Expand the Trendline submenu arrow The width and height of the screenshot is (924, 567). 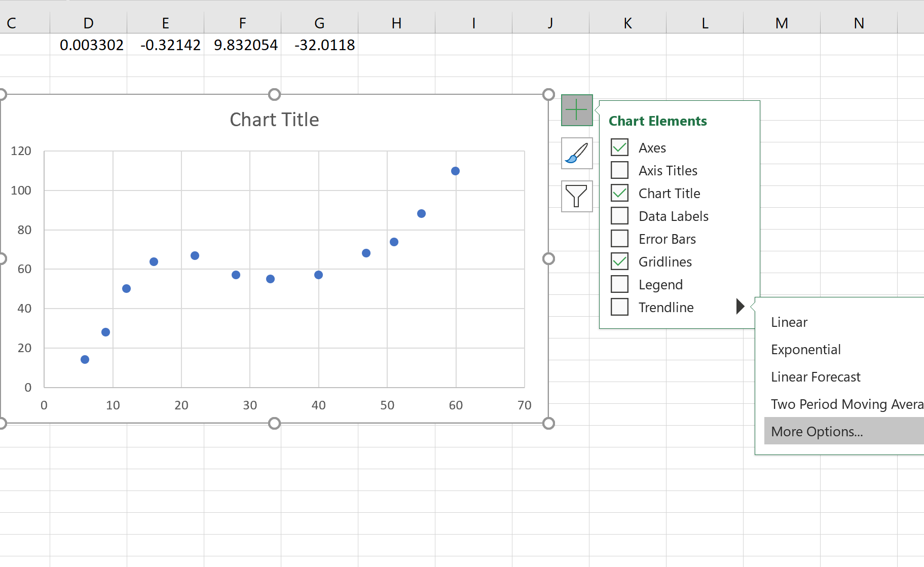pyautogui.click(x=740, y=306)
